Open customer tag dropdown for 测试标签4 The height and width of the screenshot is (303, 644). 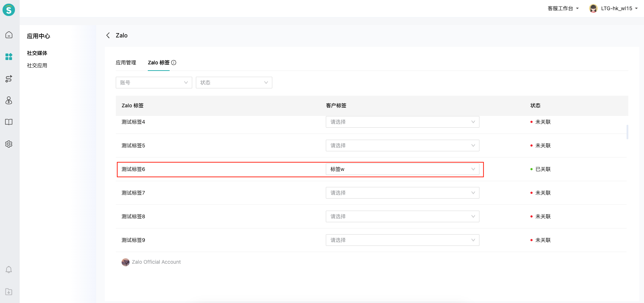point(403,122)
